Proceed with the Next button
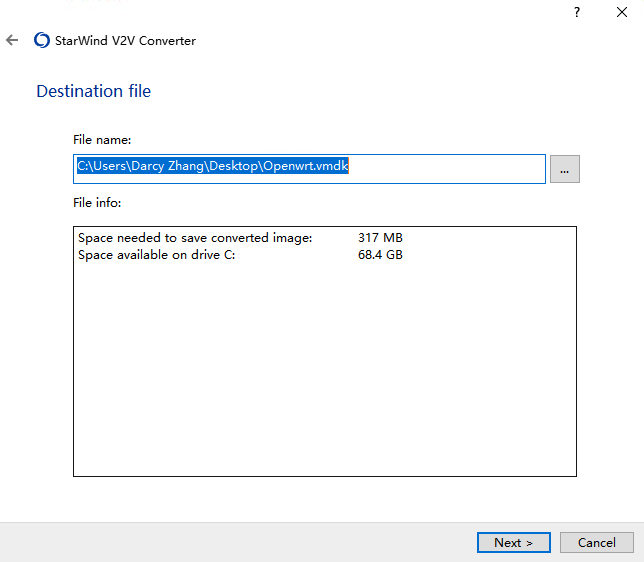Screen dimensions: 644x562 514,543
